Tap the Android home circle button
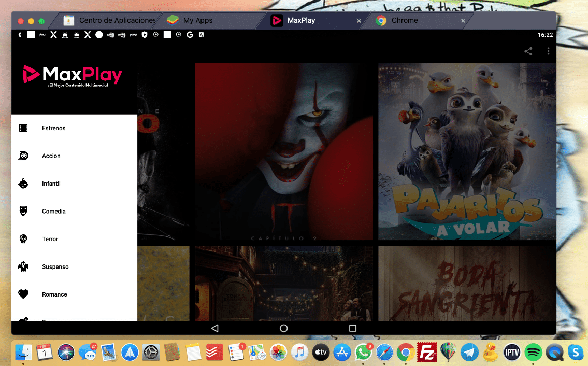The height and width of the screenshot is (366, 588). (x=283, y=328)
